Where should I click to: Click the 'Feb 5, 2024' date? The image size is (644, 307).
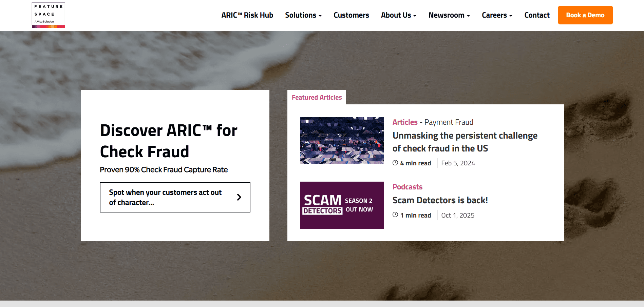tap(458, 163)
